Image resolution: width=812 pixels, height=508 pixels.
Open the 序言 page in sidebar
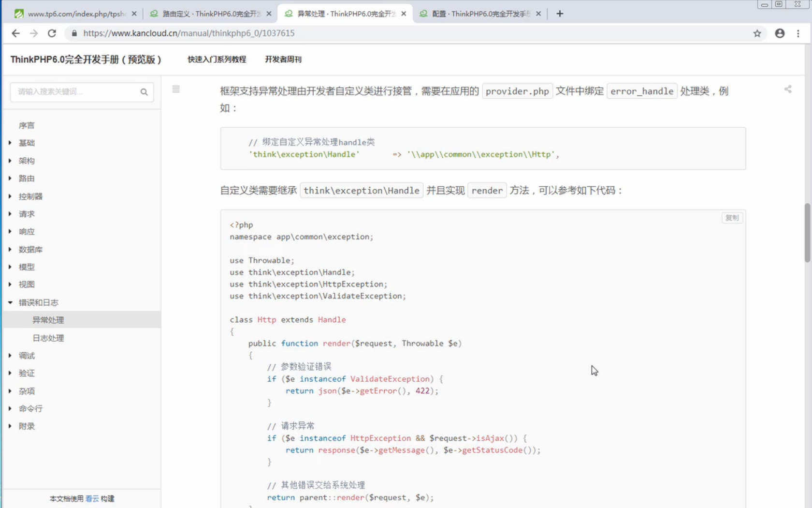[x=27, y=125]
